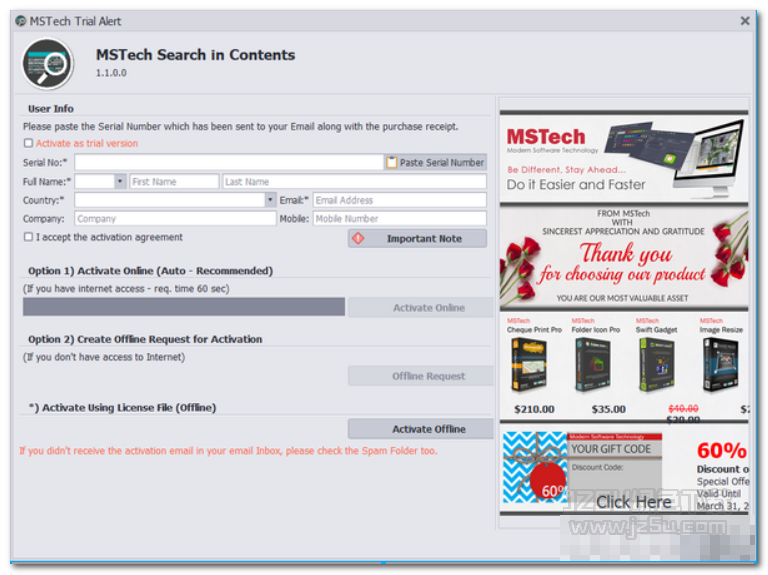
Task: Enable Activate as trial version checkbox
Action: point(28,144)
